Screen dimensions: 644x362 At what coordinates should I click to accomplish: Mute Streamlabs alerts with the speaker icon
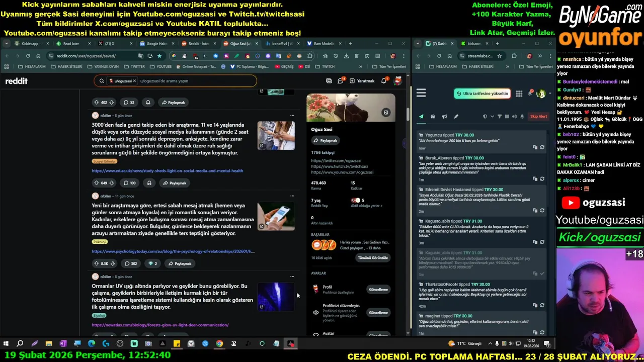point(514,117)
